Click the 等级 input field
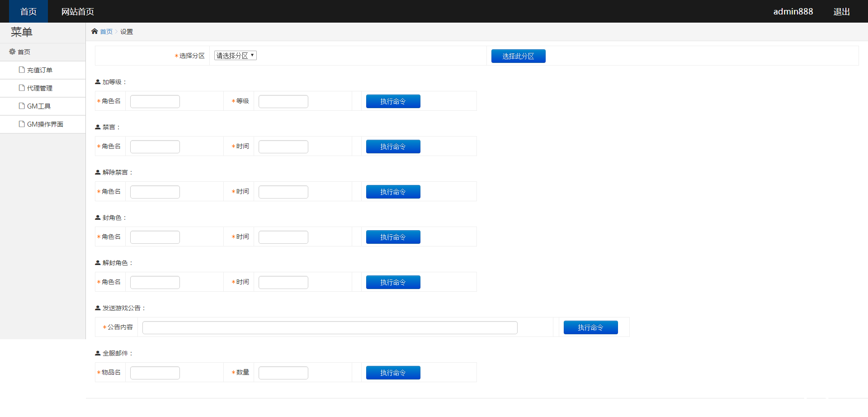This screenshot has height=417, width=868. [x=283, y=101]
